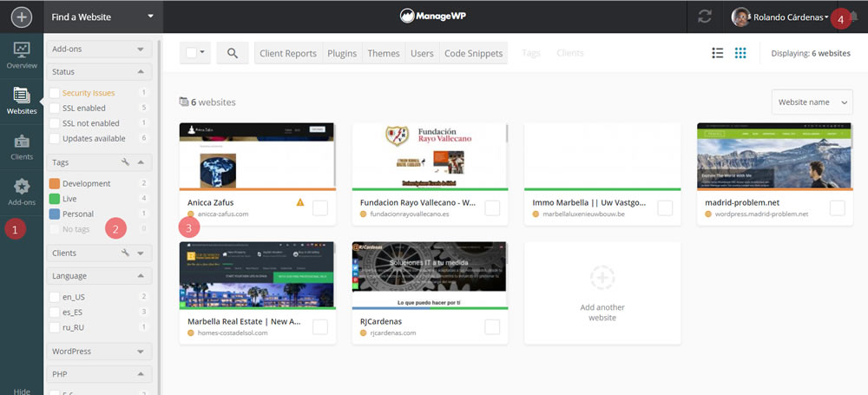Click the websites count folder icon
Viewport: 868px width, 395px height.
(184, 102)
